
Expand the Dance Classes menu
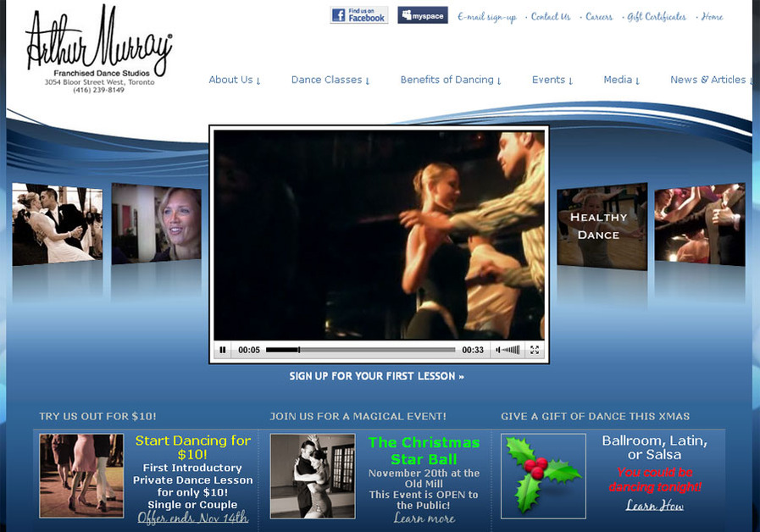coord(330,80)
